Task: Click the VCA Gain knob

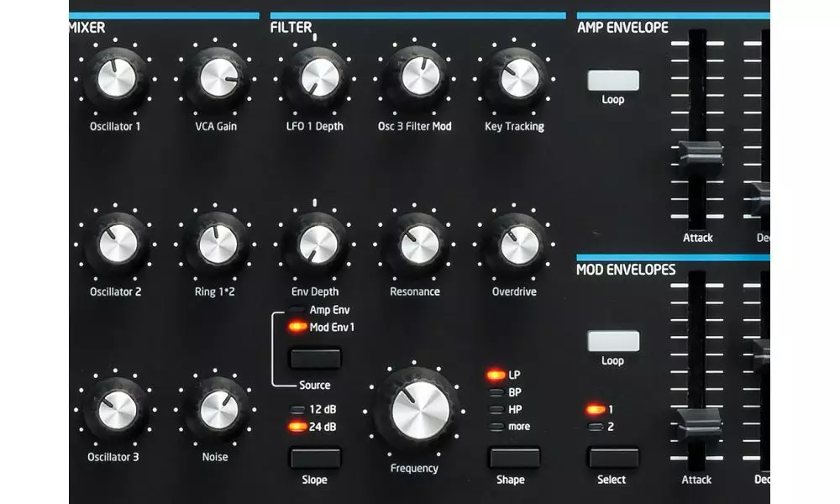Action: click(218, 79)
